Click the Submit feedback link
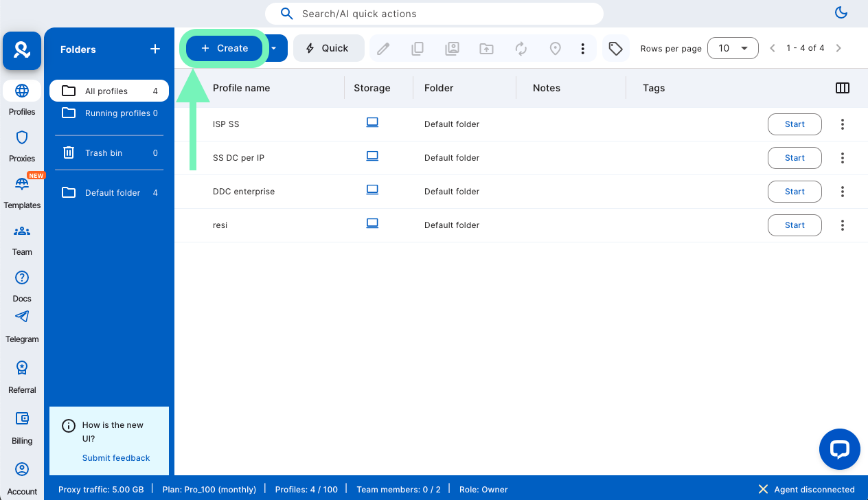The width and height of the screenshot is (868, 500). [x=116, y=458]
